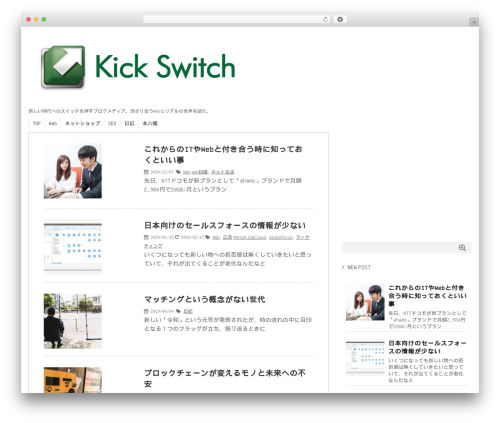
Task: Open sidebar new post 日本向けのセールスフォース
Action: 427,347
